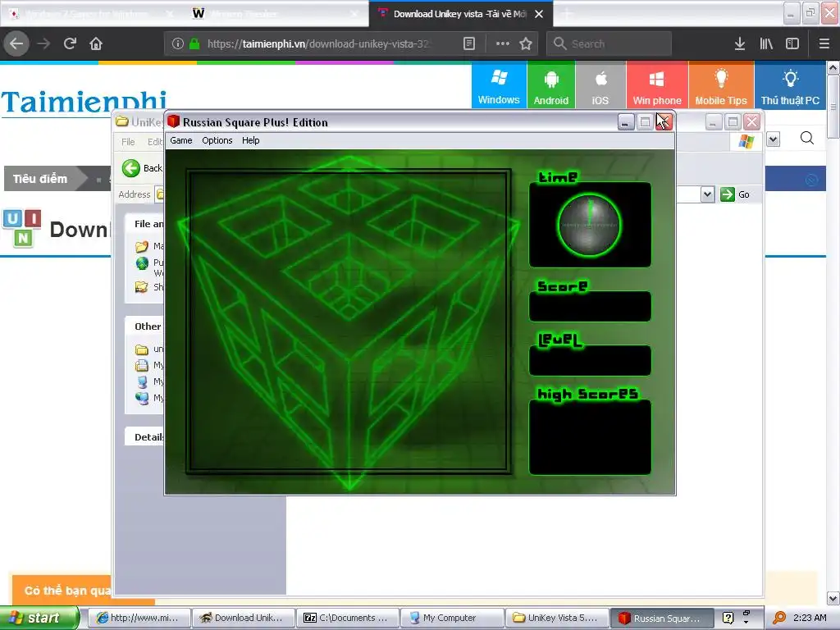
Task: Open page actions three-dot menu
Action: pos(503,44)
